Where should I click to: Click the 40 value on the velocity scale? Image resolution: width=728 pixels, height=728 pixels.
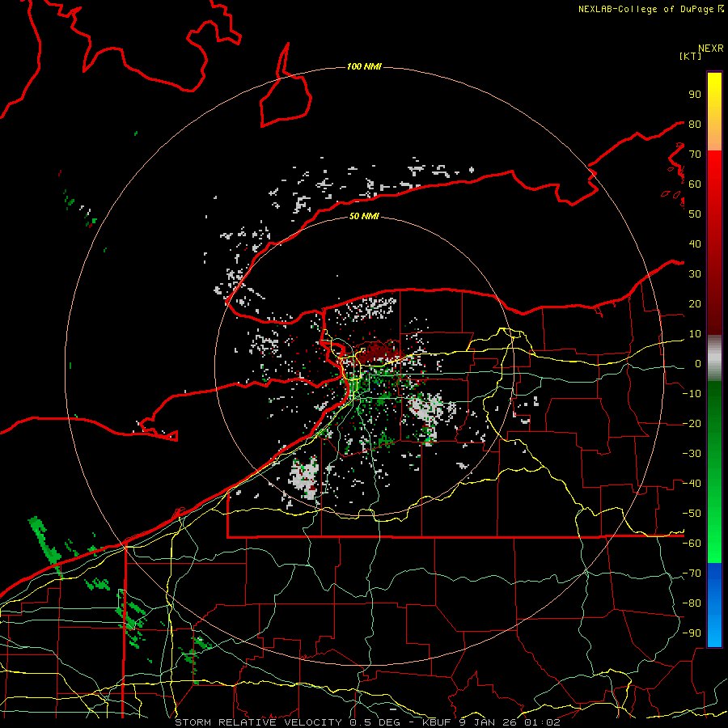pyautogui.click(x=695, y=243)
